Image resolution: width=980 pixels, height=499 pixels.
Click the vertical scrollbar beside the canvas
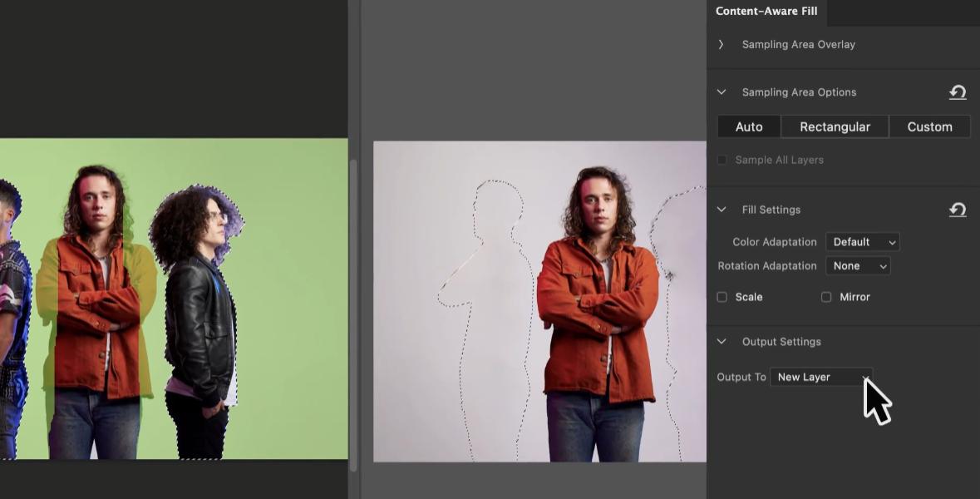point(353,316)
